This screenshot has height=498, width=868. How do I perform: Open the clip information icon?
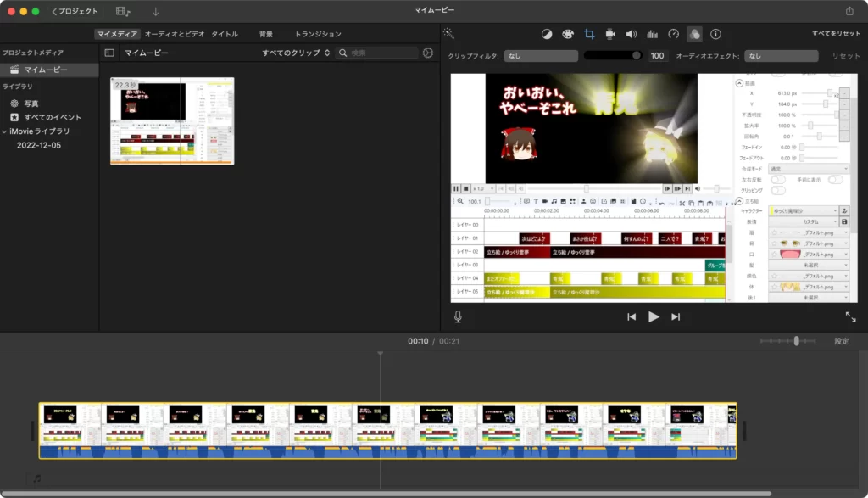click(x=715, y=34)
